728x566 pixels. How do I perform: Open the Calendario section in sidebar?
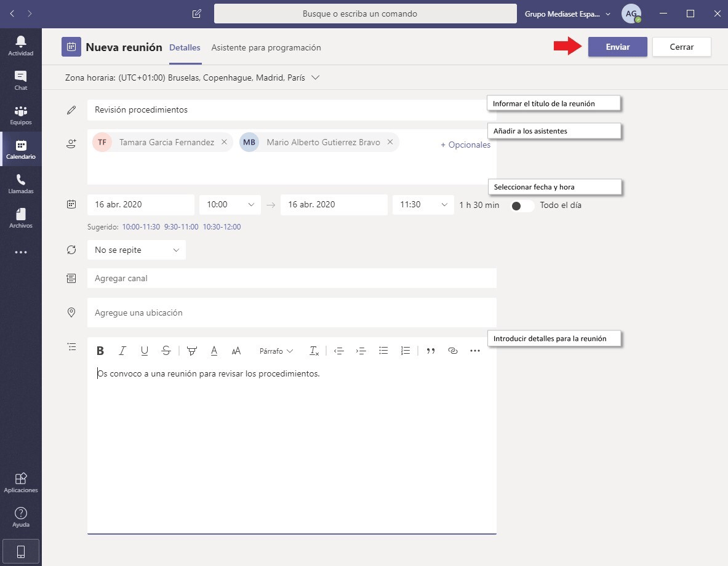[x=21, y=149]
